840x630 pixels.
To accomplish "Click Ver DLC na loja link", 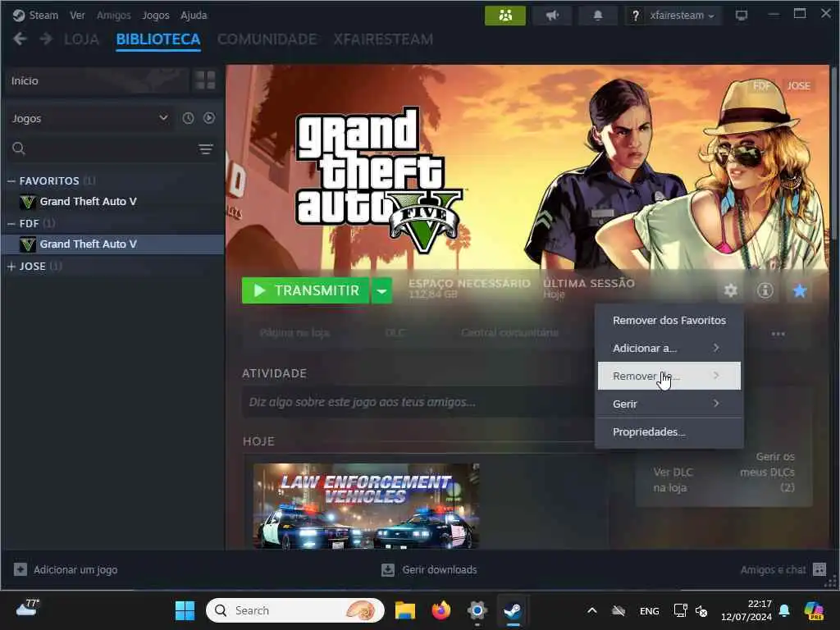I will (673, 480).
